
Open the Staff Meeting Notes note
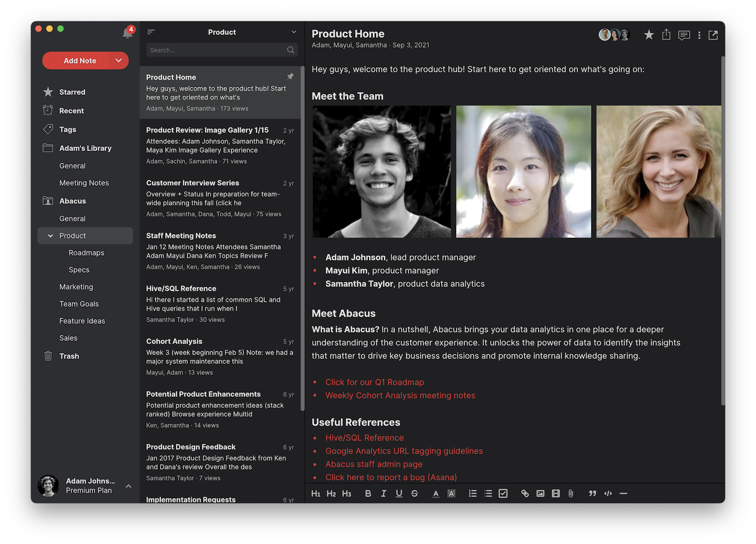pyautogui.click(x=220, y=251)
